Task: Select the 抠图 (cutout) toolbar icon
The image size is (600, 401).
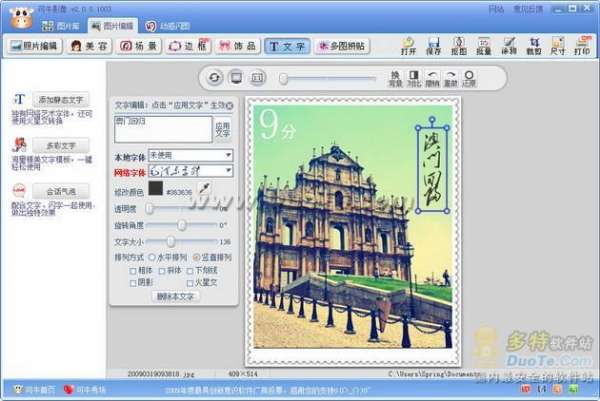Action: click(x=458, y=46)
